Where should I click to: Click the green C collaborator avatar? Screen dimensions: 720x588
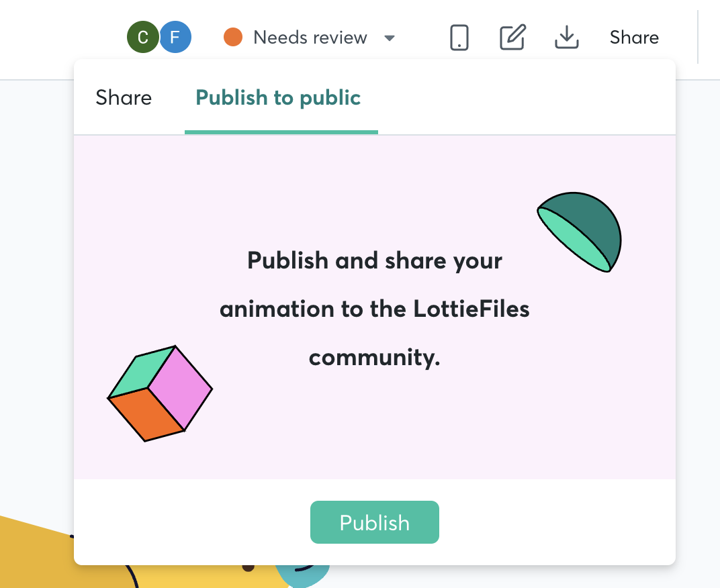tap(143, 37)
